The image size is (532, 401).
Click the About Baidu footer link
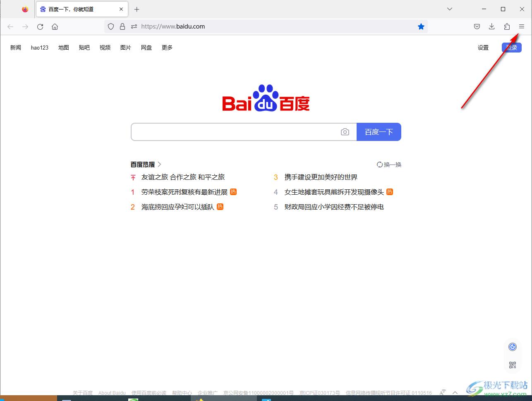click(112, 393)
